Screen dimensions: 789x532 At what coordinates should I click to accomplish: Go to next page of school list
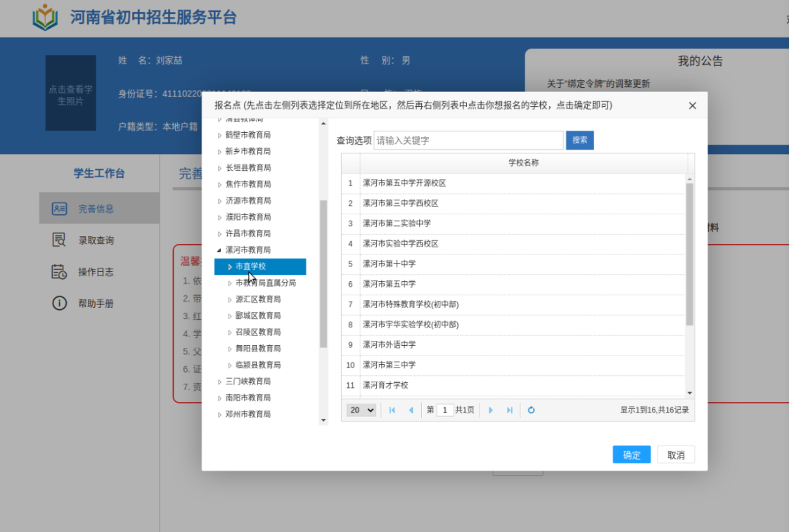[491, 410]
